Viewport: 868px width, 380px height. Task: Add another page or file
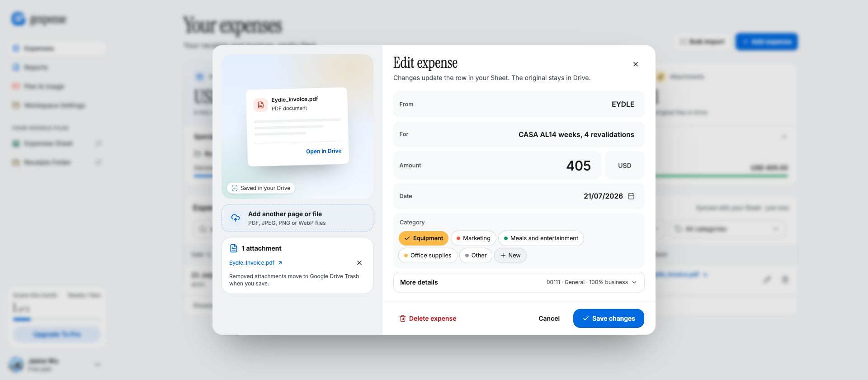point(297,218)
